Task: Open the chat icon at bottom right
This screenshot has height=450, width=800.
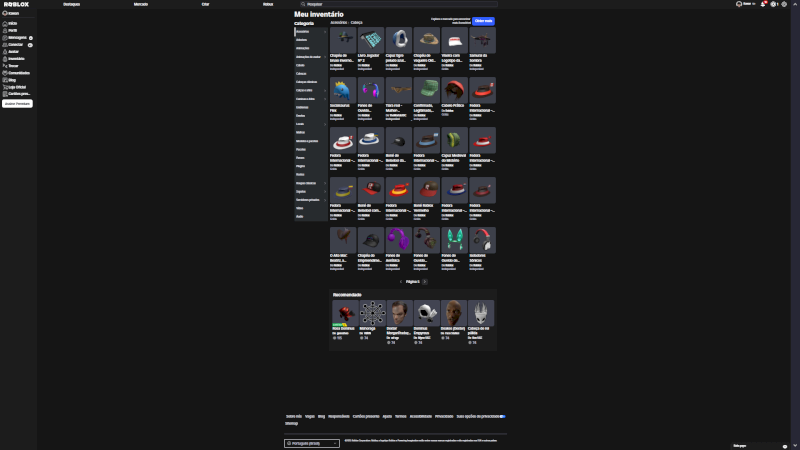Action: pyautogui.click(x=785, y=446)
